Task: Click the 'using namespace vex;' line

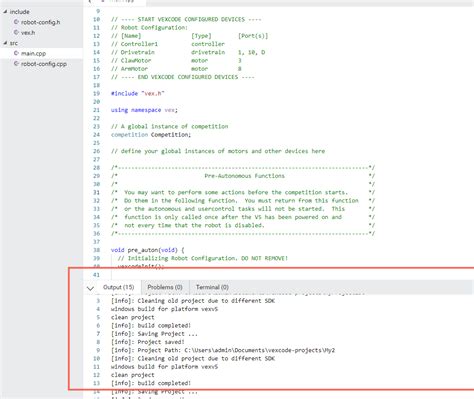Action: (x=144, y=110)
